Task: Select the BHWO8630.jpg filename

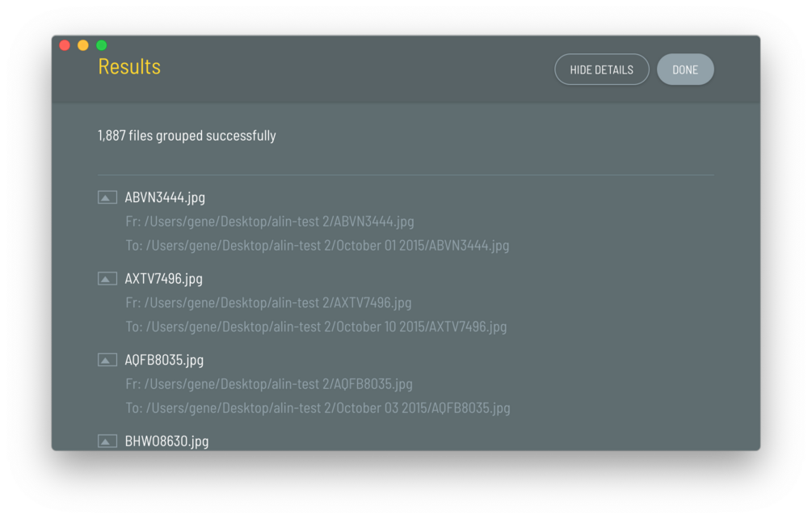Action: (x=166, y=441)
